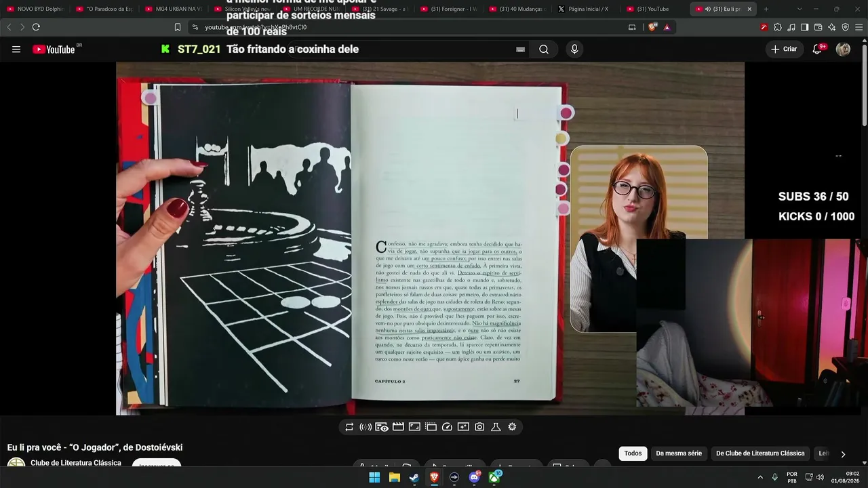
Task: Toggle the browser sidebar panel
Action: click(805, 27)
